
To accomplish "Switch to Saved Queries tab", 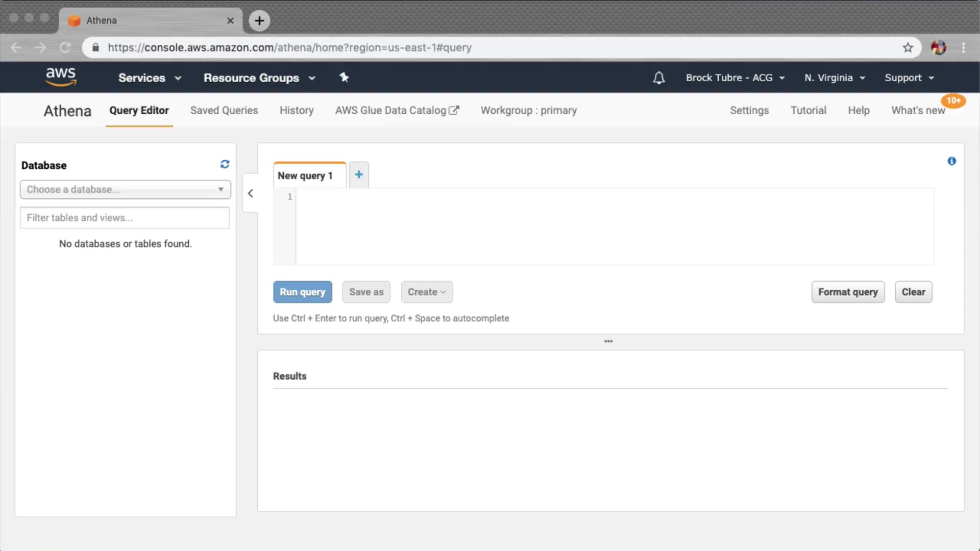I will tap(224, 110).
